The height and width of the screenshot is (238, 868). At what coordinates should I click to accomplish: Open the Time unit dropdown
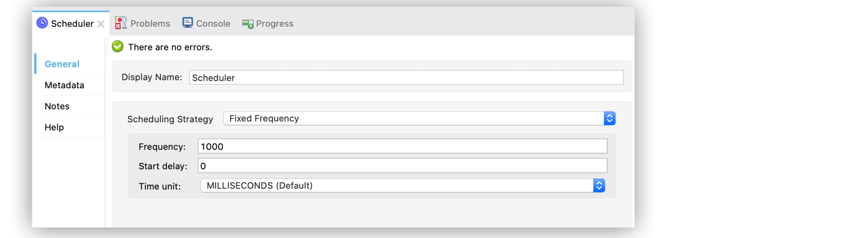pos(402,185)
